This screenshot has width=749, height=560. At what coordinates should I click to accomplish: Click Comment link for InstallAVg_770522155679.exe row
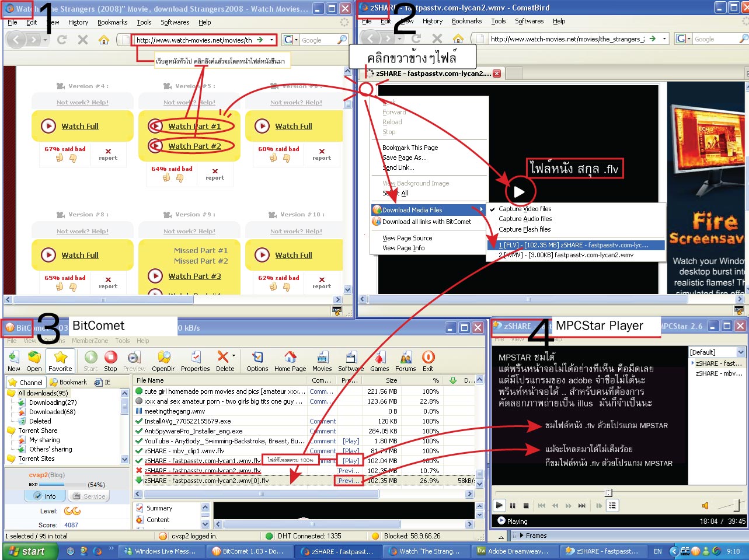(323, 421)
